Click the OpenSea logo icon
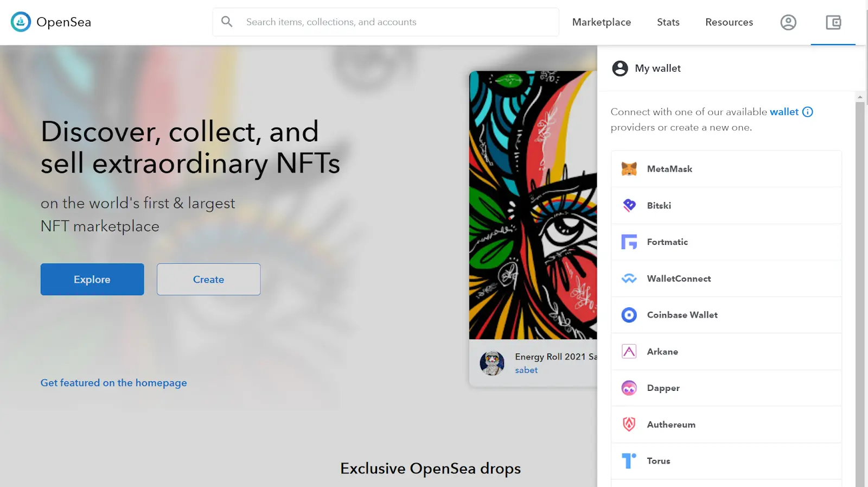The width and height of the screenshot is (868, 487). 21,22
